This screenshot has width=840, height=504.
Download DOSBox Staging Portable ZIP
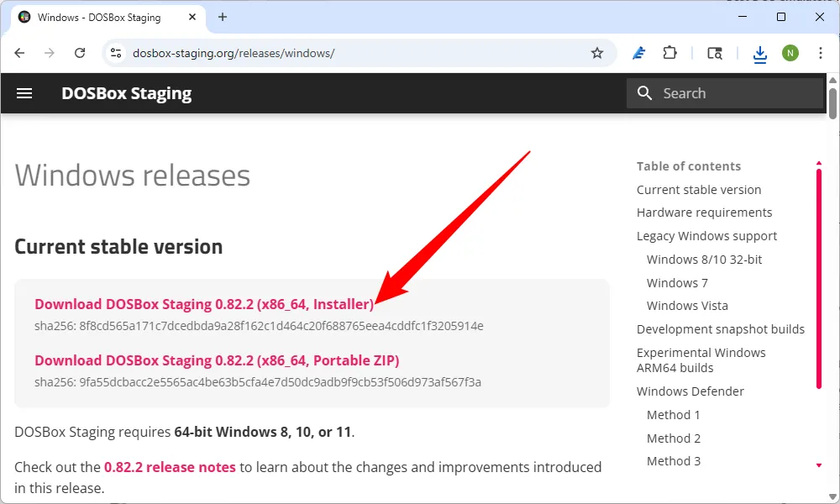(x=217, y=360)
